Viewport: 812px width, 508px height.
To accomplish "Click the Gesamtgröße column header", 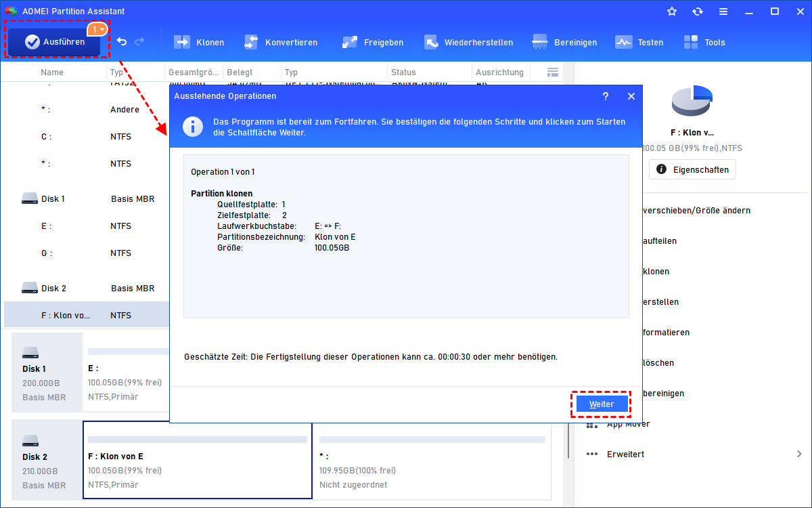I will 194,72.
